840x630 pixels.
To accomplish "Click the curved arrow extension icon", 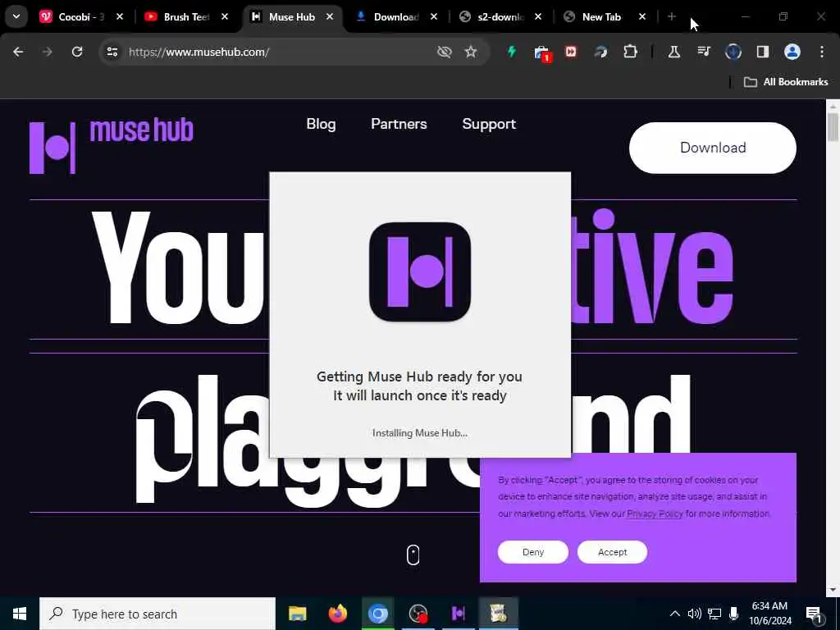I will 600,52.
